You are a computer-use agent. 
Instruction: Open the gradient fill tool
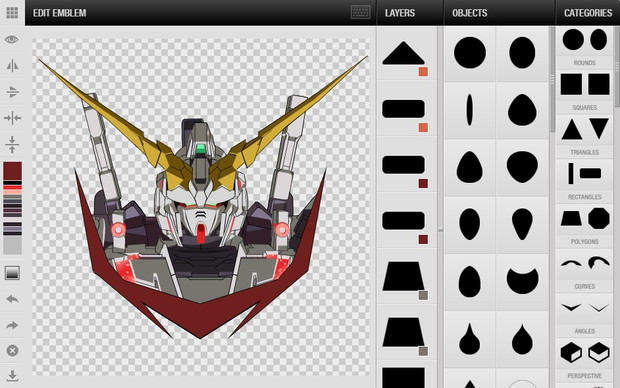click(12, 273)
